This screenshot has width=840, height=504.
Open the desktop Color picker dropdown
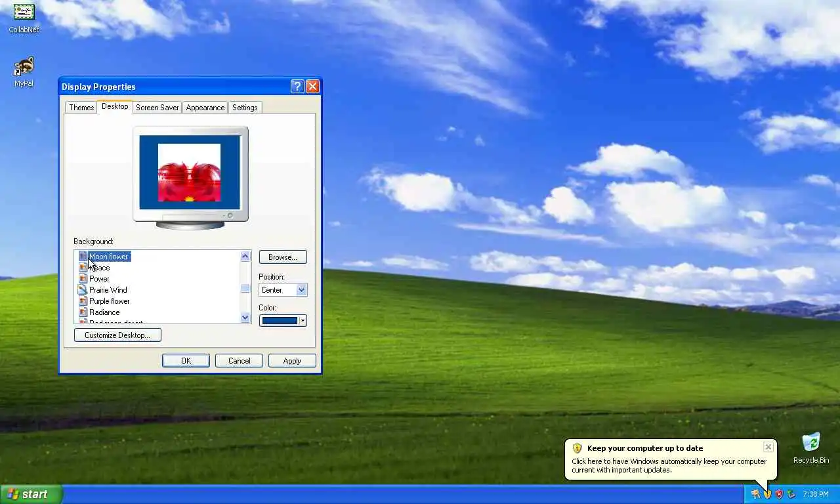(283, 321)
